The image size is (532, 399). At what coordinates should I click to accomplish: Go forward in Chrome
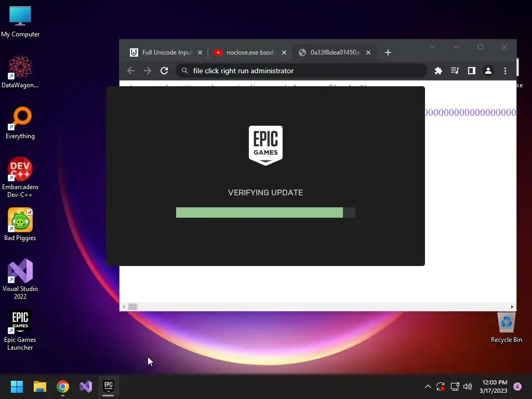[147, 71]
